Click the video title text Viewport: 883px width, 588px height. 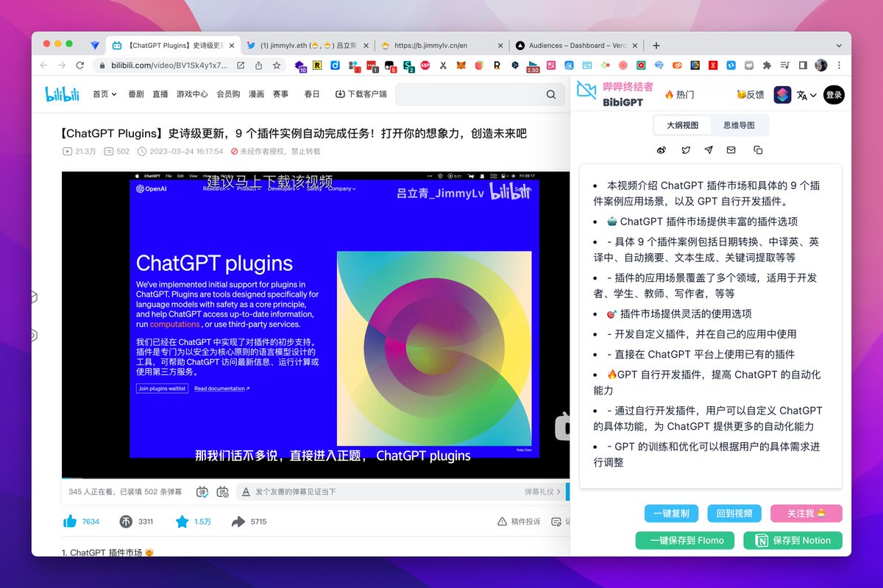click(x=294, y=133)
